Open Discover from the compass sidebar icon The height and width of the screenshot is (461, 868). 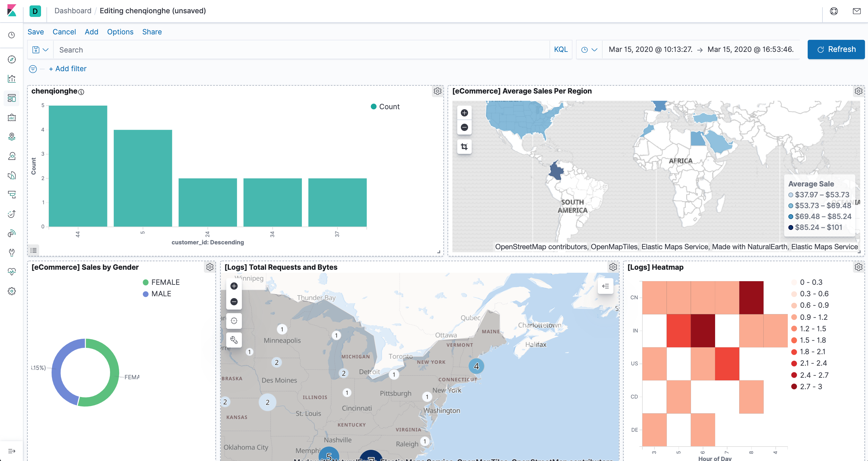12,59
